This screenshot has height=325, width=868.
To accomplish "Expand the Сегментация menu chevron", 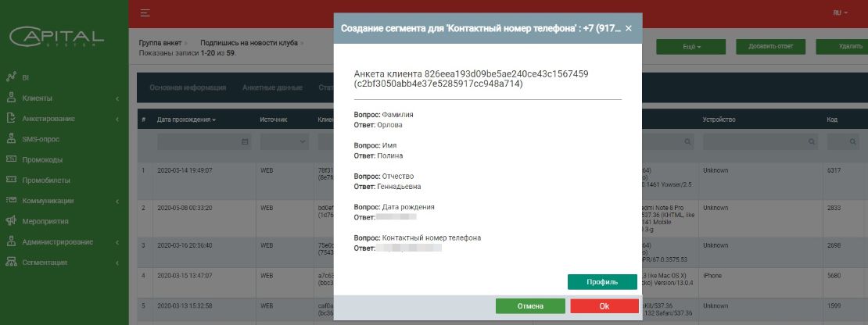I will 117,262.
